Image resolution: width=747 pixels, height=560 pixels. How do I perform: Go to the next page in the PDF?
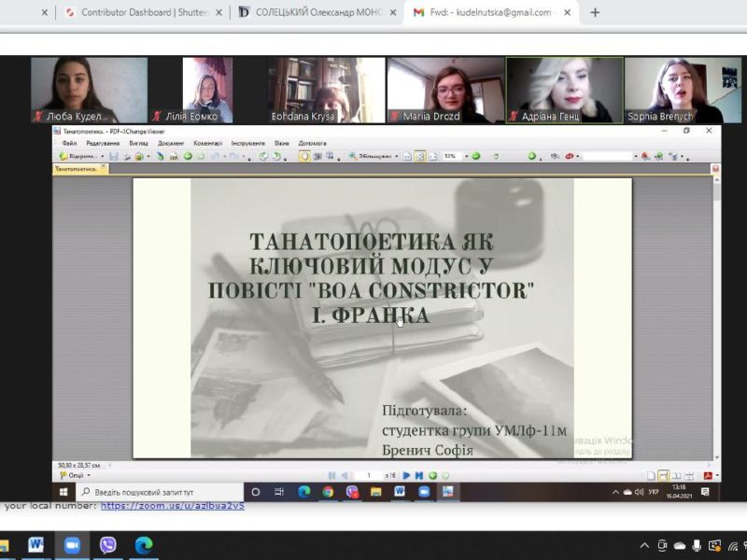tap(407, 476)
